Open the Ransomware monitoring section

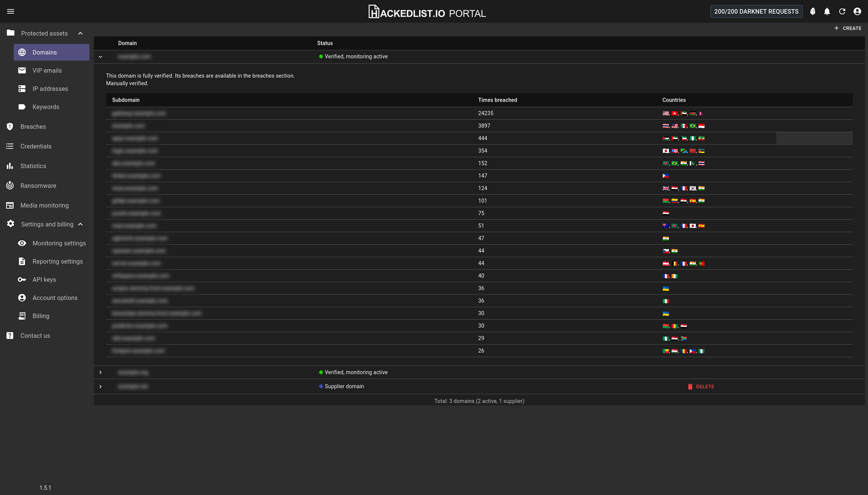(38, 185)
